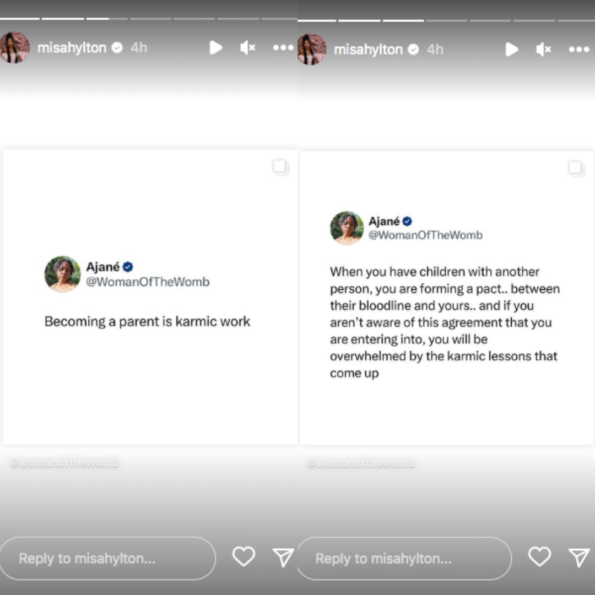Viewport: 595px width, 595px height.
Task: Open misahylton username link on left story
Action: click(72, 48)
